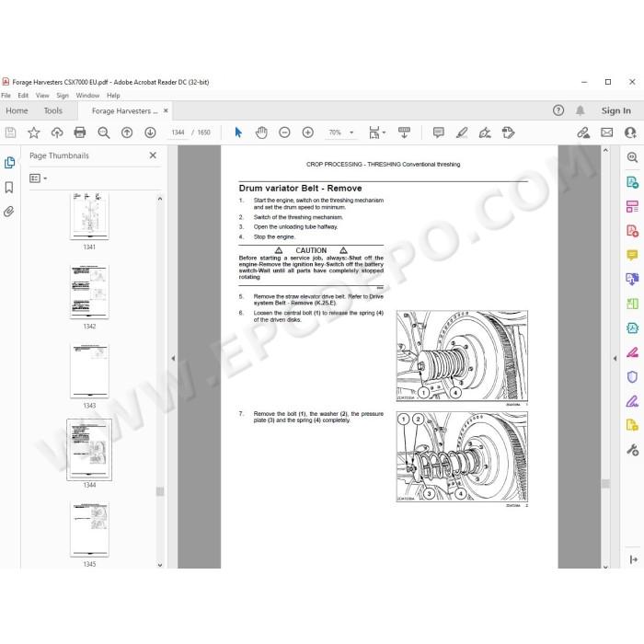Select the Highlight pen tool

pos(462,132)
